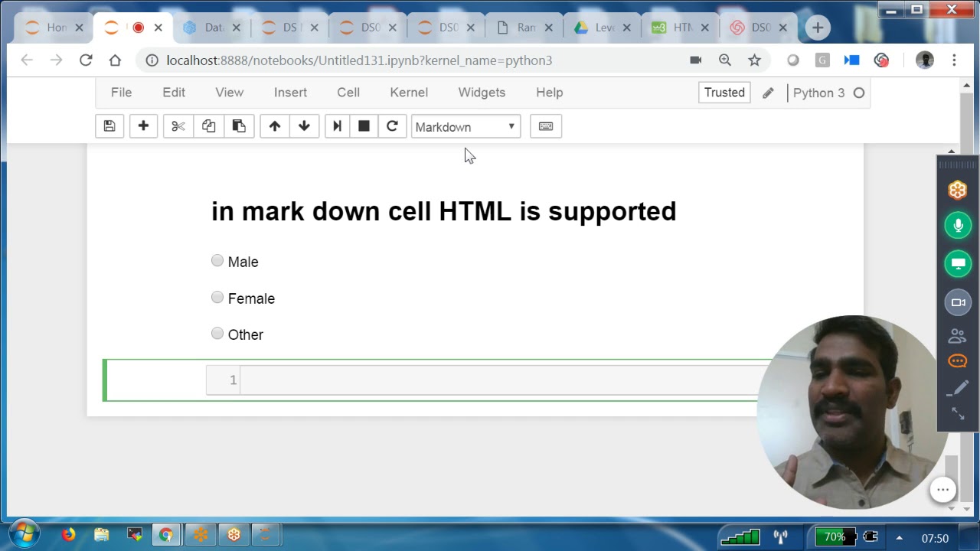Open the View menu
The image size is (980, 551).
229,93
